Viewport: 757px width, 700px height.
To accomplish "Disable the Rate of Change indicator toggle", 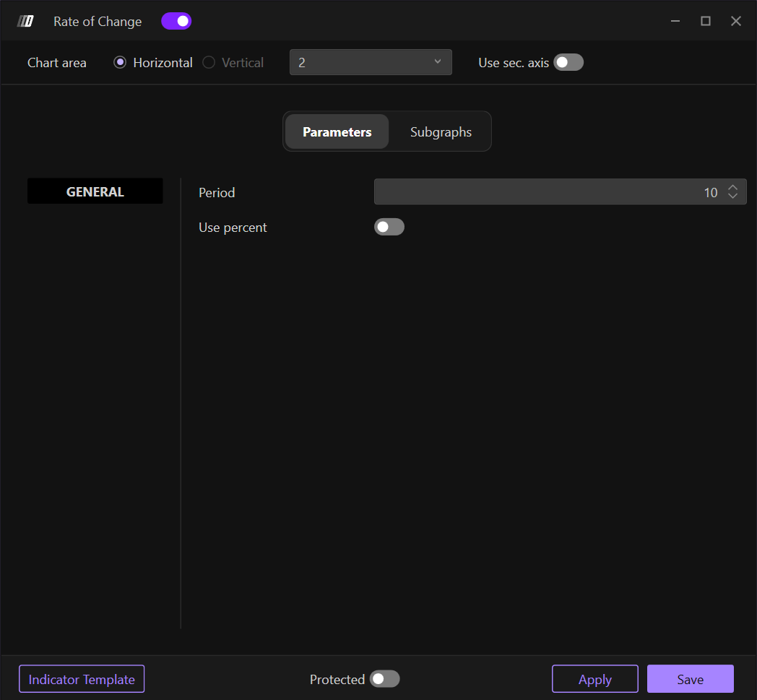I will [176, 21].
